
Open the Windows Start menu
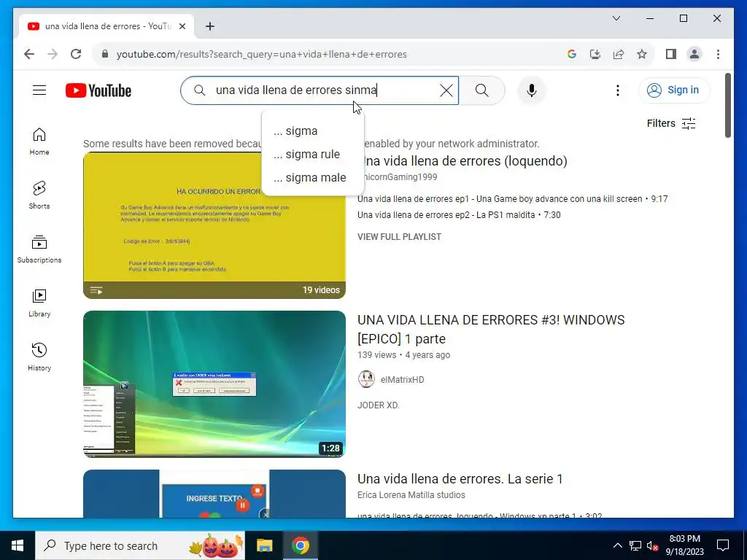[18, 545]
